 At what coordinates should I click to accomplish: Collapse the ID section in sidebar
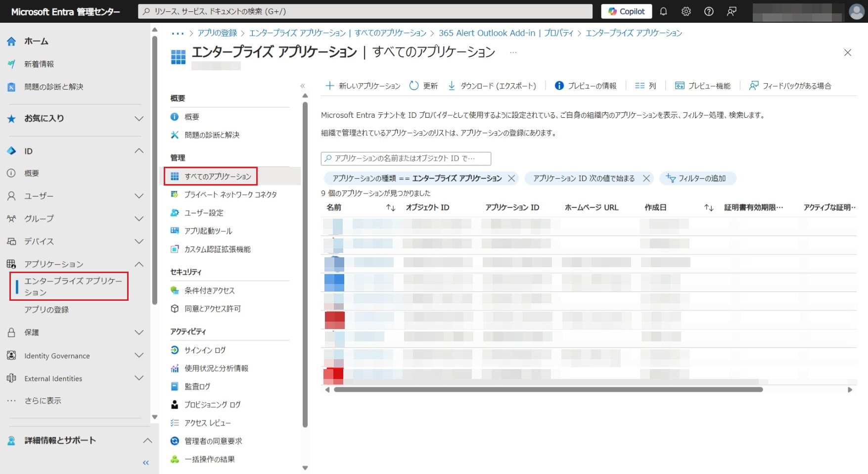pos(139,151)
